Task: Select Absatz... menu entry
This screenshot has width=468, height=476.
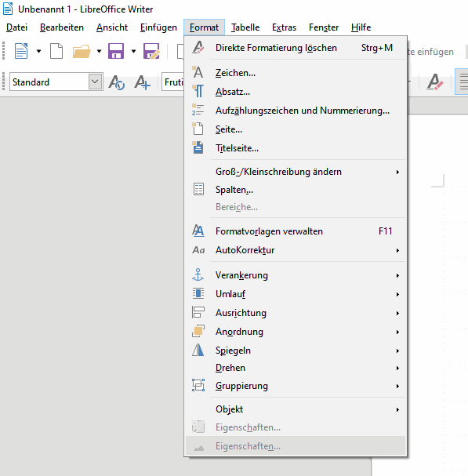Action: 296,92
